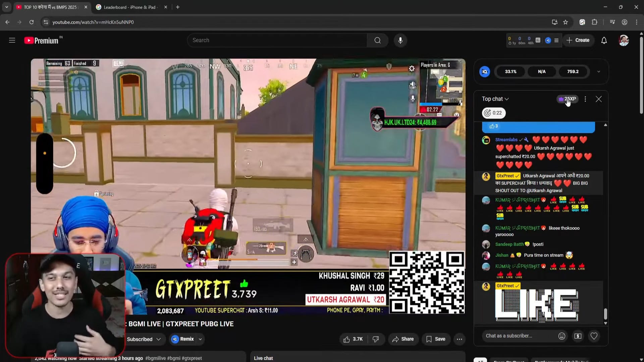Switch to the Leaderboard iPhone & iPad tab

(131, 7)
